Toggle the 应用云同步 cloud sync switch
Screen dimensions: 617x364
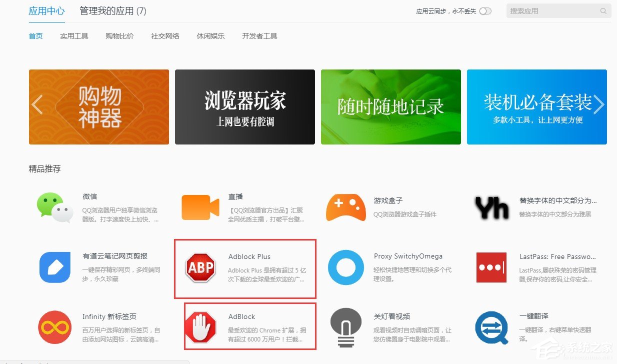(x=484, y=10)
